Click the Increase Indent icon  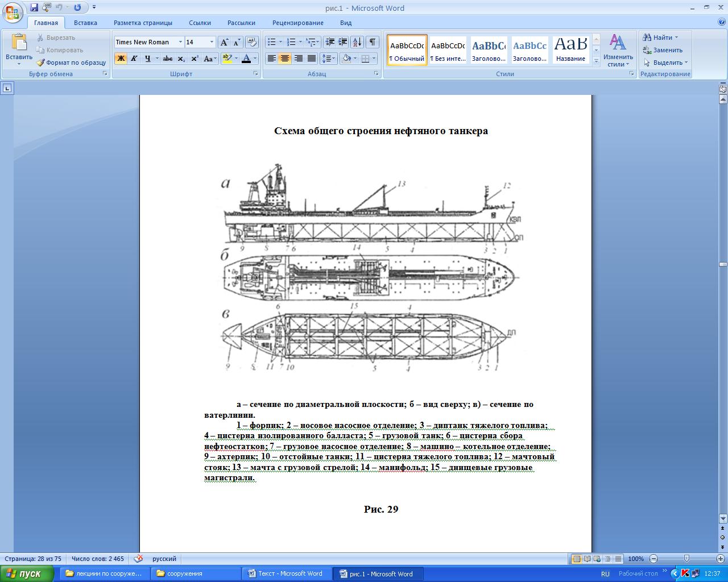(343, 42)
